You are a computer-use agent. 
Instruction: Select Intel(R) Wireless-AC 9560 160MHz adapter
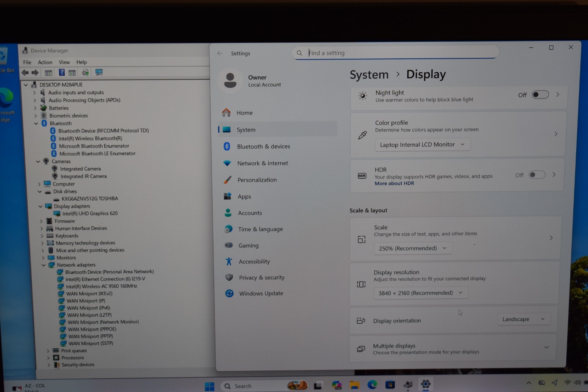click(101, 286)
